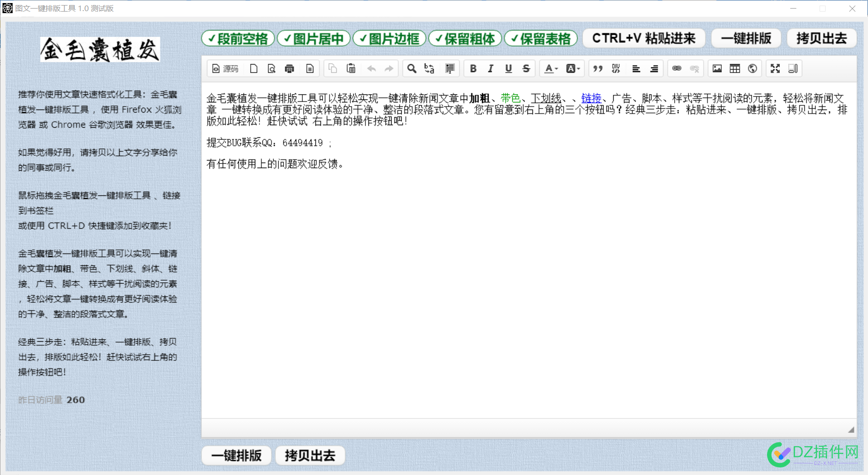868x475 pixels.
Task: Toggle the 保留粗体 option
Action: [465, 38]
